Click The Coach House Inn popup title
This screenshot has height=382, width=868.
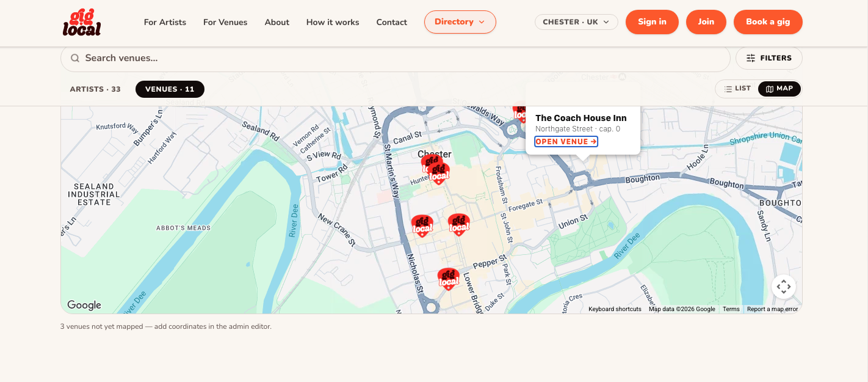tap(581, 118)
